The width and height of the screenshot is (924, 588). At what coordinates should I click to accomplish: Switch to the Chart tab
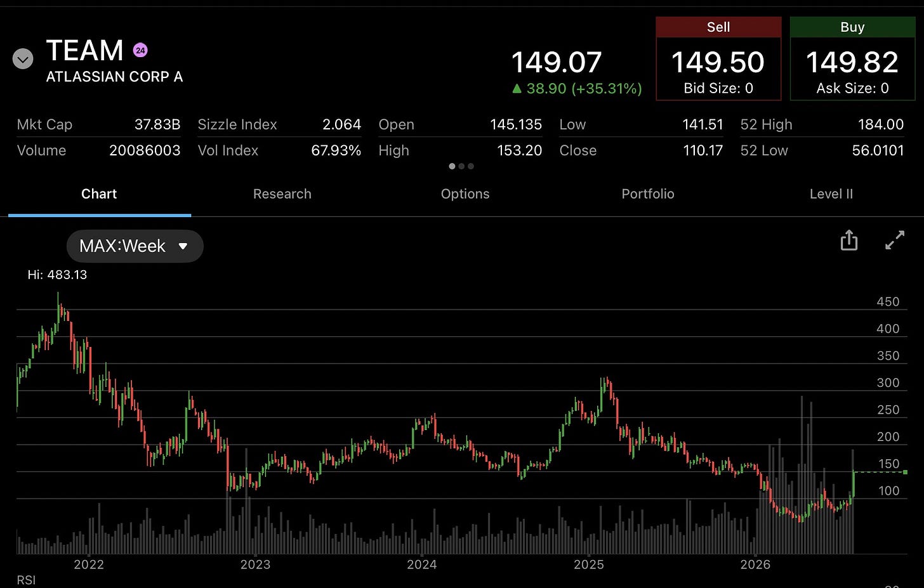[99, 194]
